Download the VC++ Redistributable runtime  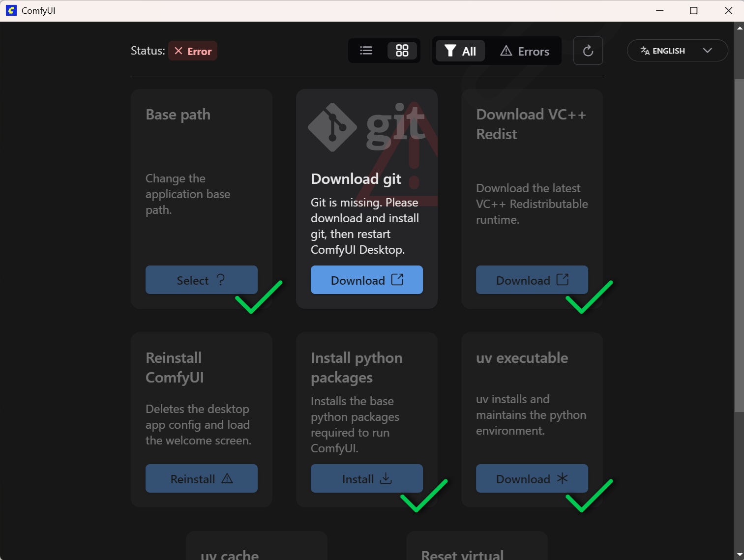pos(532,280)
